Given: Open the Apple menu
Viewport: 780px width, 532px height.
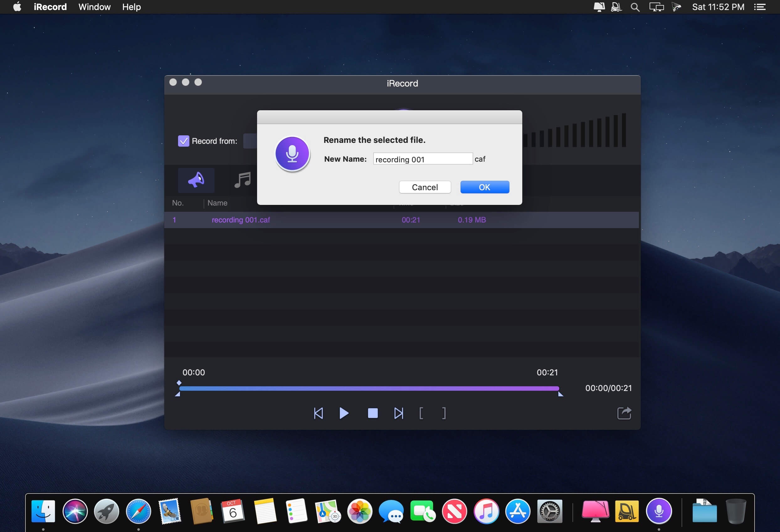Looking at the screenshot, I should click(17, 7).
